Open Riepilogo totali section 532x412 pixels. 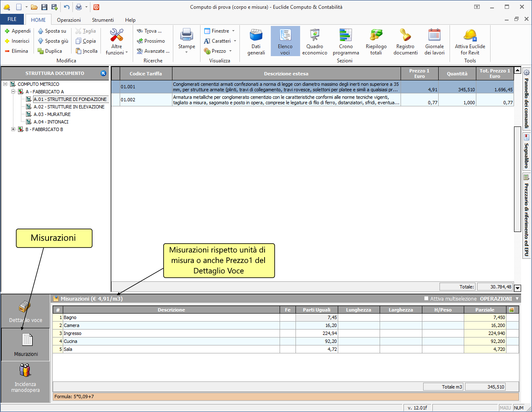click(376, 41)
